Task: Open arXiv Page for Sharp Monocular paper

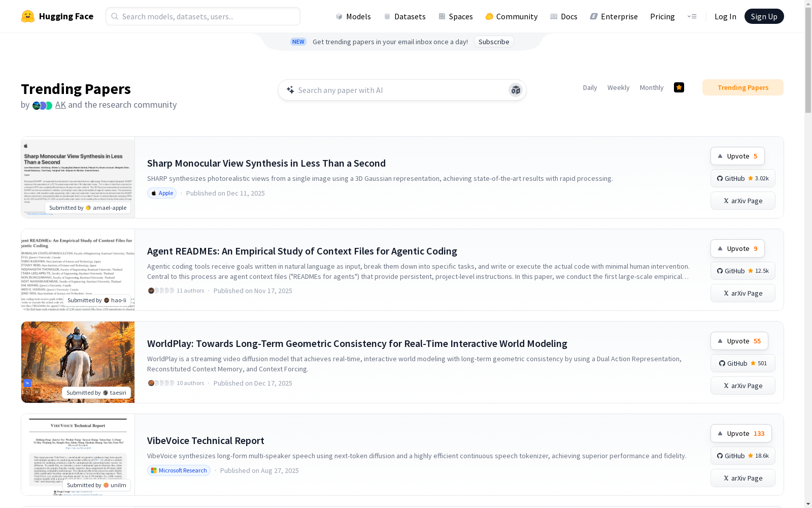Action: coord(743,201)
